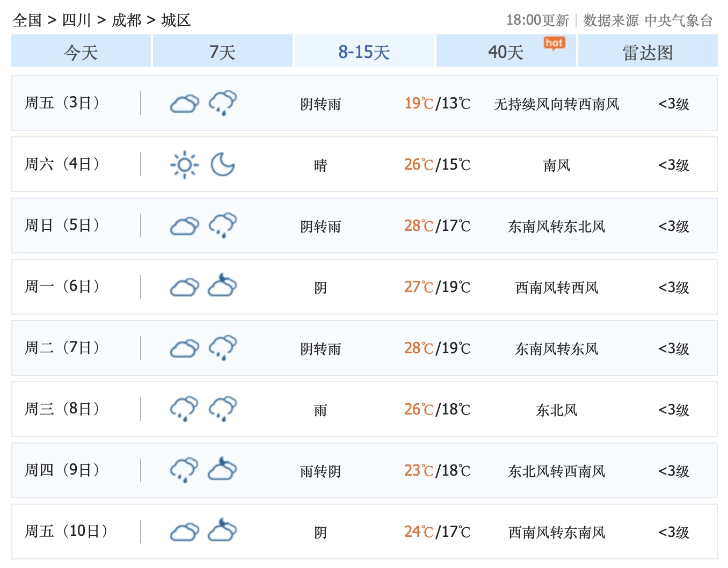Click the cloud icon for 周五（3日）
Image resolution: width=728 pixels, height=568 pixels.
184,104
